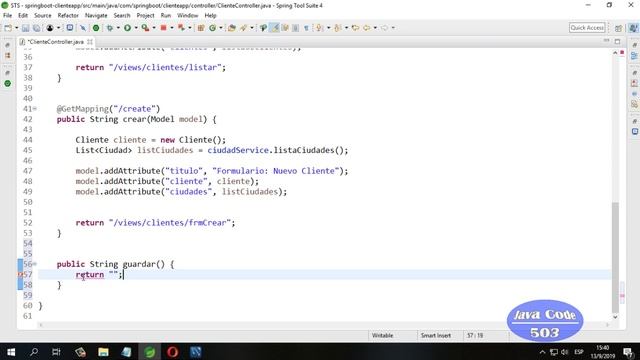
Task: Click the error marker on line 57
Action: (x=20, y=274)
